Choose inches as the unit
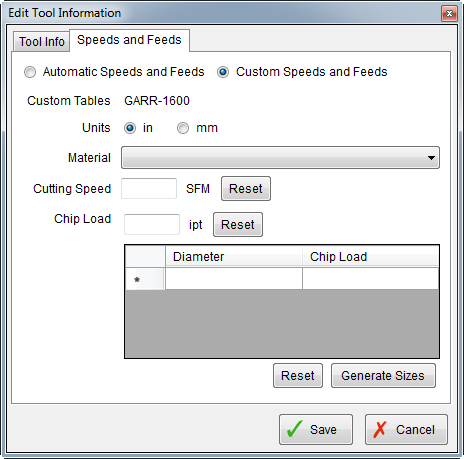 pyautogui.click(x=130, y=128)
